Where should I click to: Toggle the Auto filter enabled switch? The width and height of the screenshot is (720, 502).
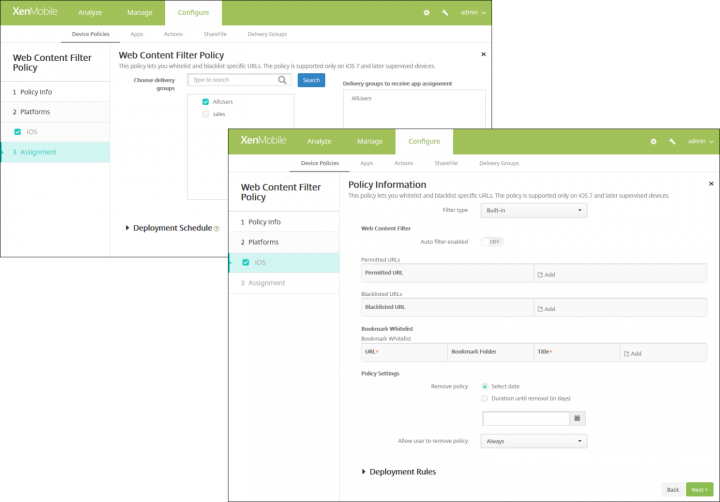click(491, 242)
